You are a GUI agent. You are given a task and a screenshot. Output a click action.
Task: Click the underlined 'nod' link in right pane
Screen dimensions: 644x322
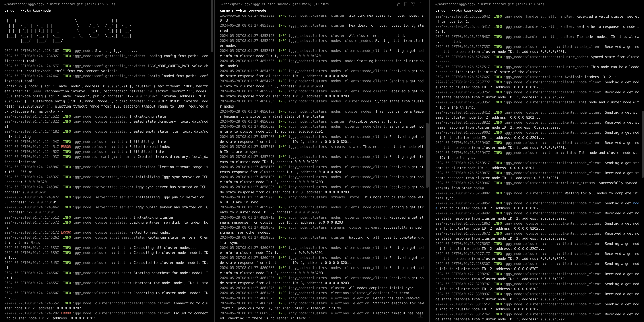(636, 203)
